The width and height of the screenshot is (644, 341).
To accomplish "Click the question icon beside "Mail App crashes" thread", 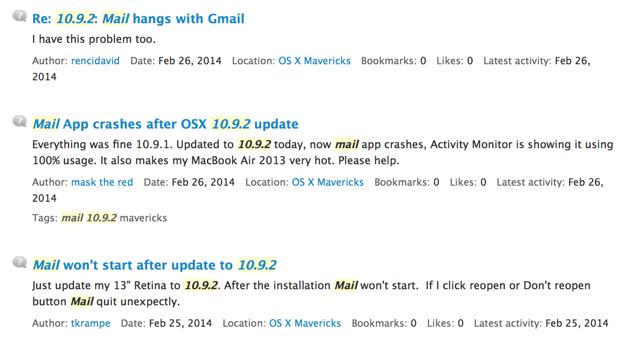I will click(x=20, y=121).
